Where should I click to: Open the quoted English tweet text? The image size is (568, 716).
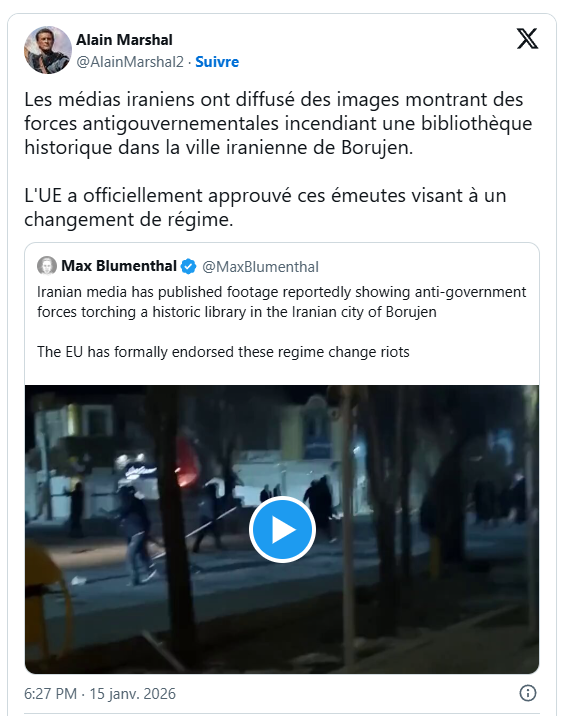[x=281, y=321]
